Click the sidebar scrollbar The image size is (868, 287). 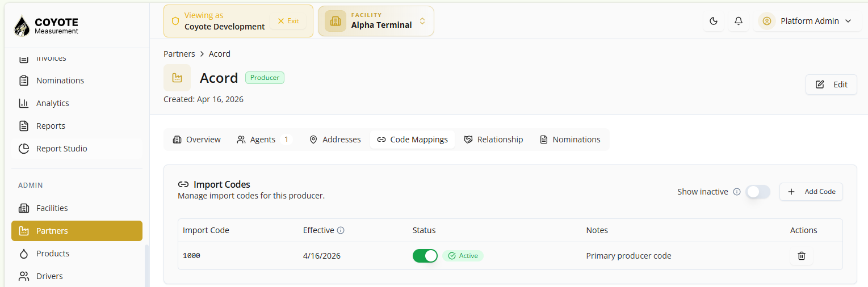coord(146,265)
